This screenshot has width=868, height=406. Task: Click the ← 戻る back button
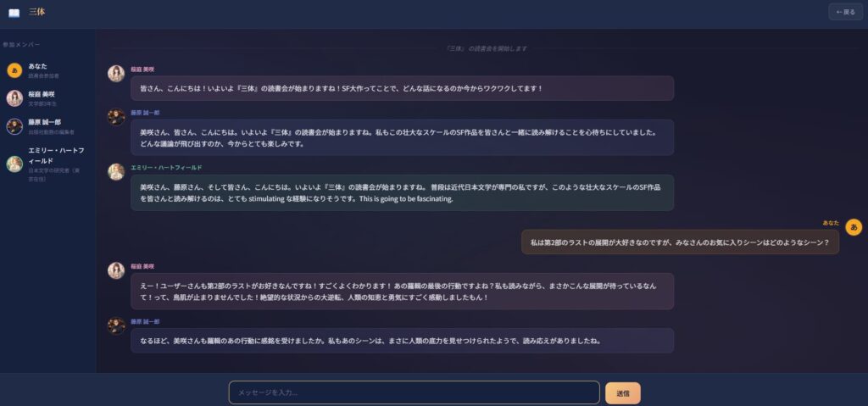tap(845, 12)
